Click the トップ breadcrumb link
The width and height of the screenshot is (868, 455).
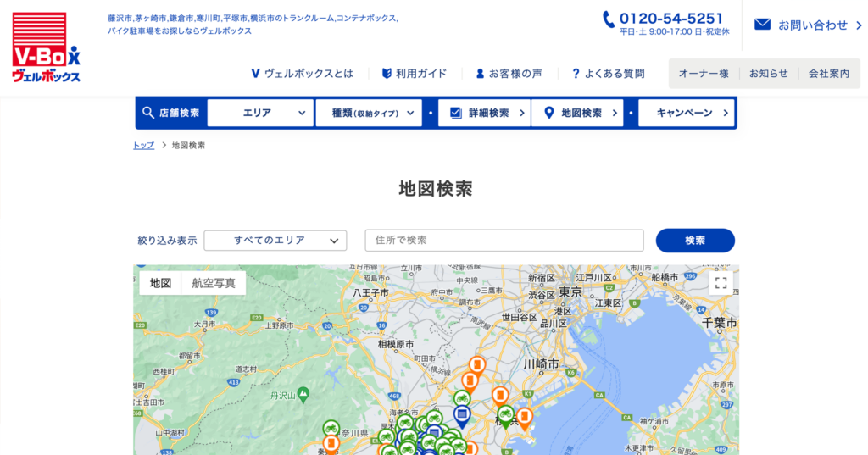click(143, 145)
